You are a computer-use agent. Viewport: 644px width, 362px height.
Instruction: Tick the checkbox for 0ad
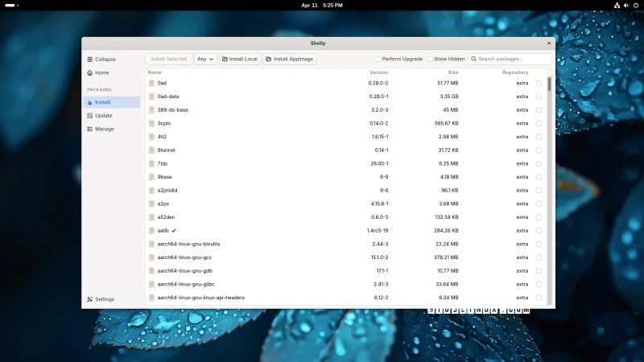tap(539, 84)
